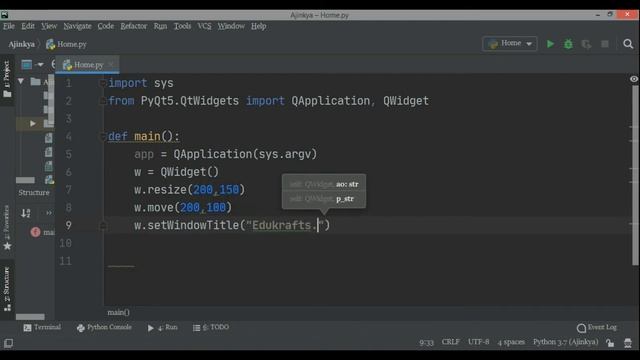Open the Help menu
This screenshot has height=360, width=640.
tap(258, 26)
